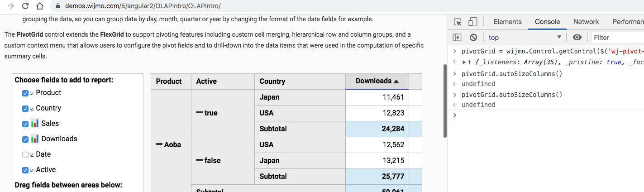This screenshot has height=192, width=644.
Task: Open the Performance DevTools tab
Action: coord(628,22)
